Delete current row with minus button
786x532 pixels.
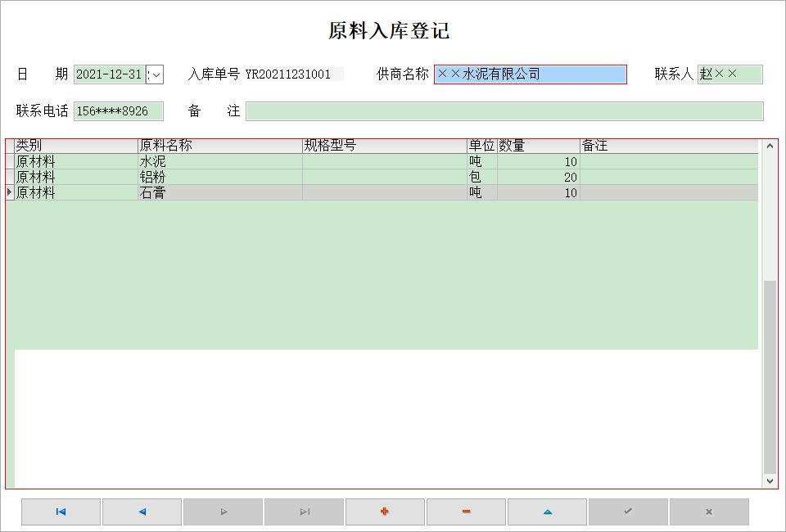pyautogui.click(x=466, y=512)
